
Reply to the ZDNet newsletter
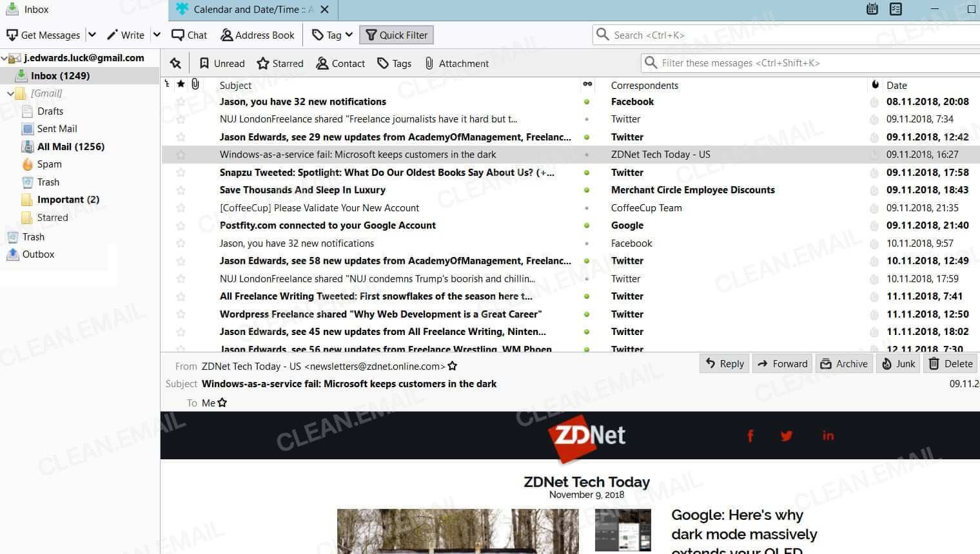pos(723,363)
